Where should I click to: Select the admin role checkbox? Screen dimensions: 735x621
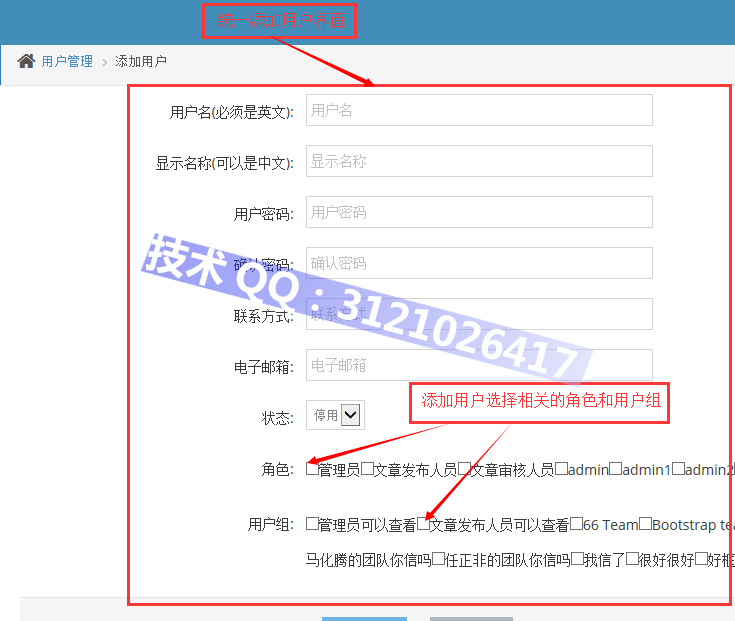click(x=561, y=468)
